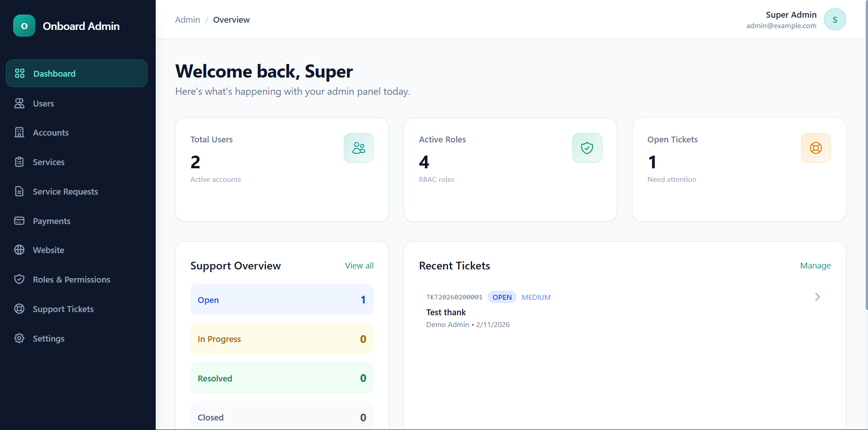Click the Open Tickets lifebuoy icon

point(815,148)
